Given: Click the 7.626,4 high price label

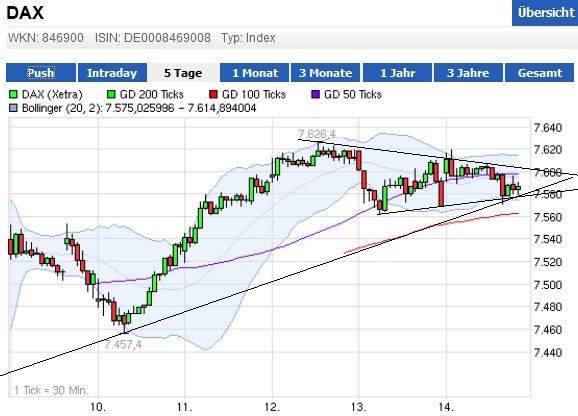Looking at the screenshot, I should (317, 133).
